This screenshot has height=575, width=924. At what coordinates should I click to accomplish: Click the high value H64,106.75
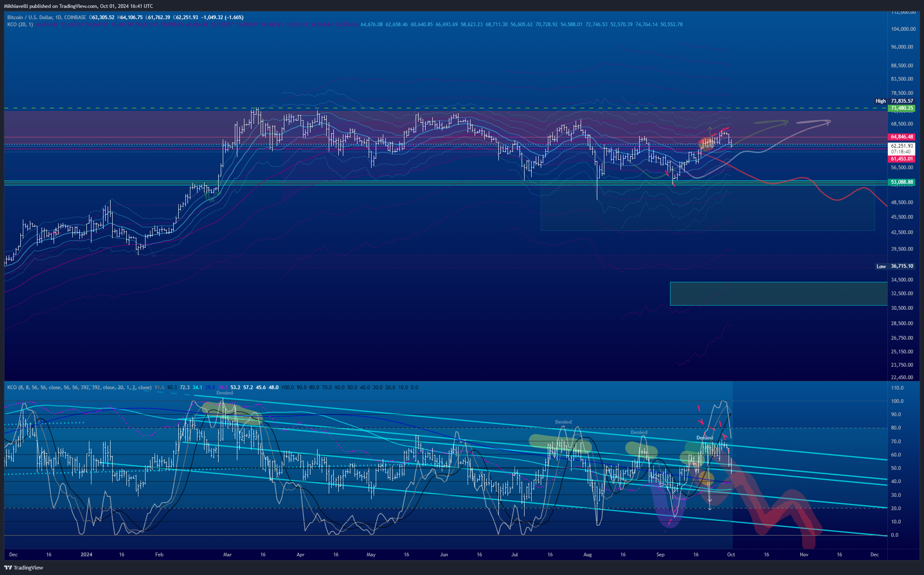click(130, 17)
